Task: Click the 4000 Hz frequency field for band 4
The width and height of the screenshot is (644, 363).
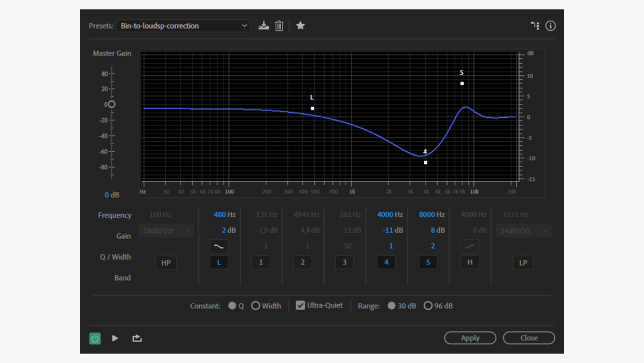Action: click(390, 215)
